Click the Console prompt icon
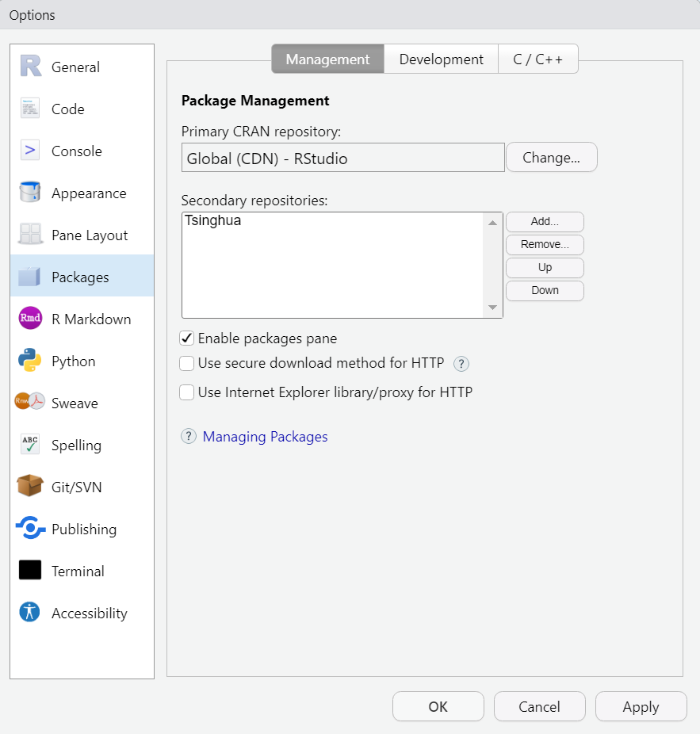The width and height of the screenshot is (700, 734). [30, 151]
